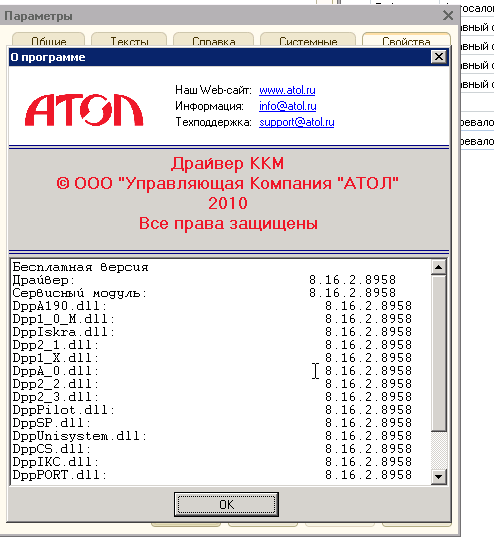Click the Параметры window title
This screenshot has height=545, width=494.
click(x=38, y=16)
